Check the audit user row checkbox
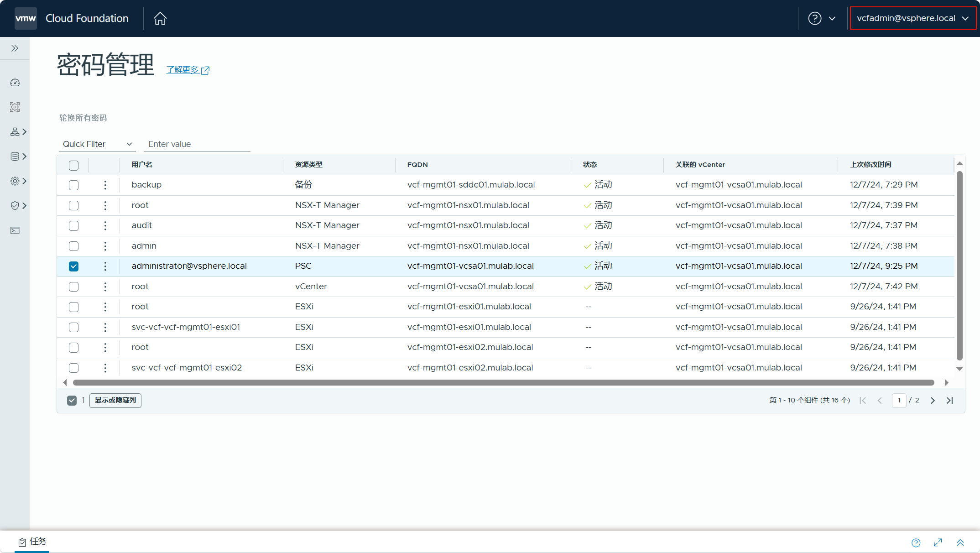Image resolution: width=980 pixels, height=553 pixels. tap(73, 225)
